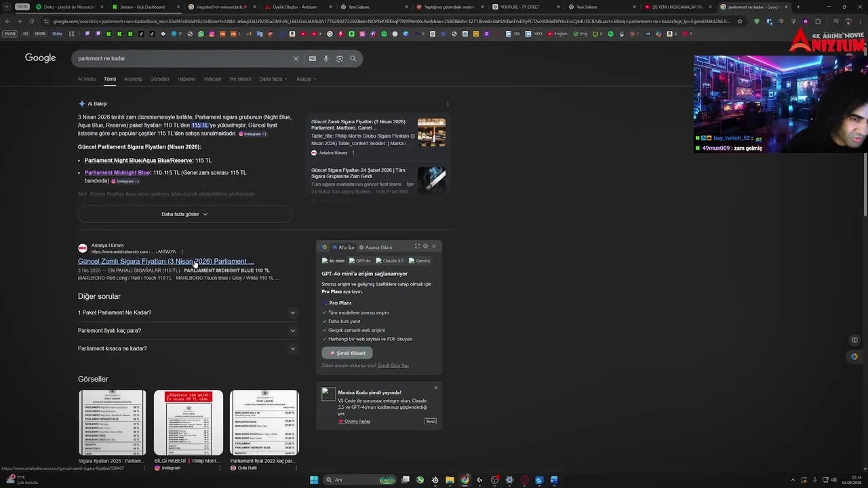The image size is (868, 488).
Task: Open the tab search dropdown arrow
Action: point(6,7)
